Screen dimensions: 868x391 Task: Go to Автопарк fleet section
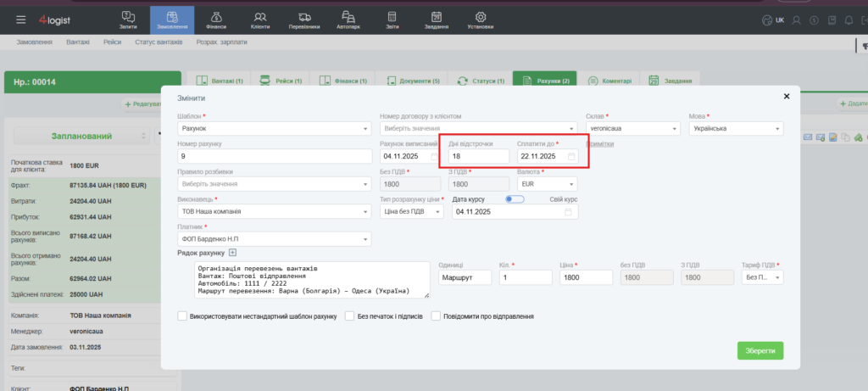tap(348, 20)
